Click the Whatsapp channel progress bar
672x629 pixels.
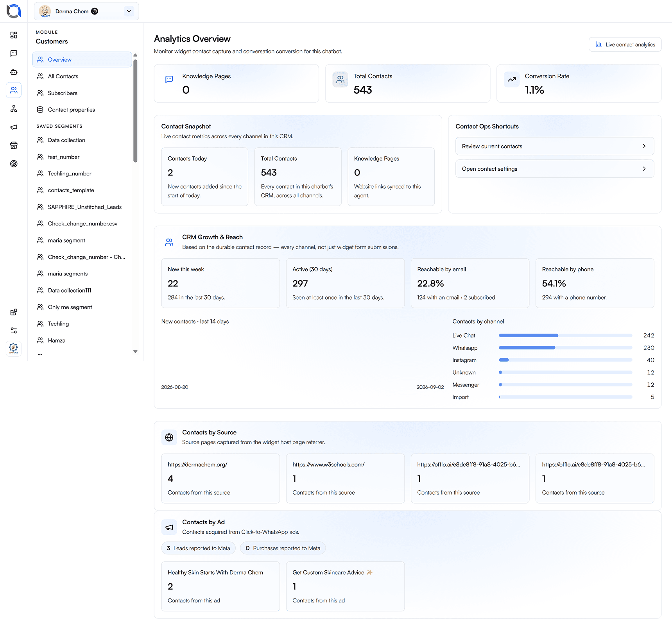[565, 348]
